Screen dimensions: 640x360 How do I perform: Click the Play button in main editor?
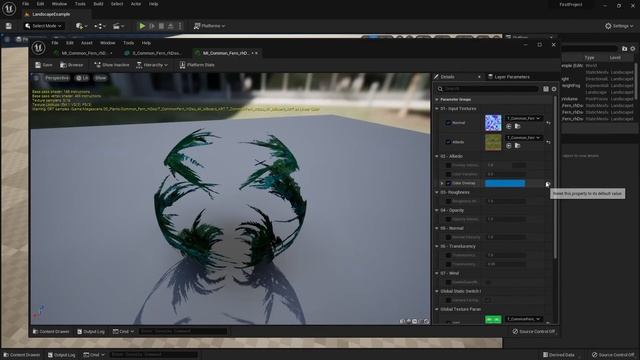[x=142, y=26]
